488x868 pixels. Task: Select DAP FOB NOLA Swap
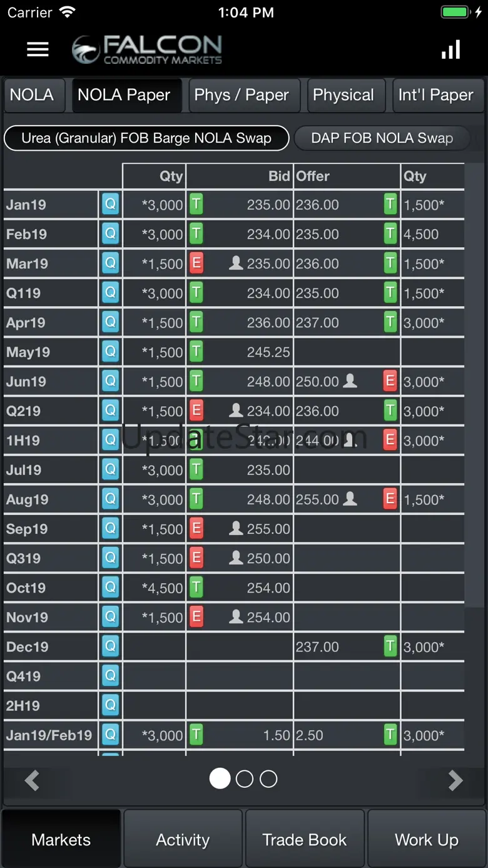tap(382, 138)
